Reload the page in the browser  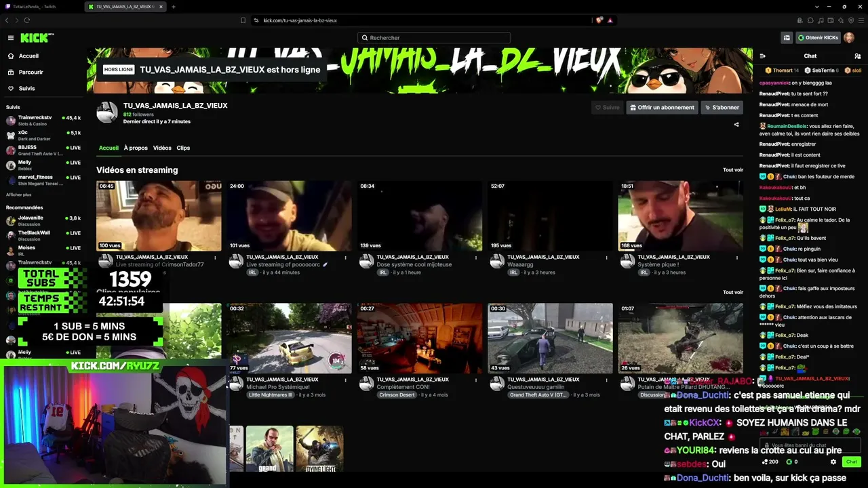(x=26, y=20)
